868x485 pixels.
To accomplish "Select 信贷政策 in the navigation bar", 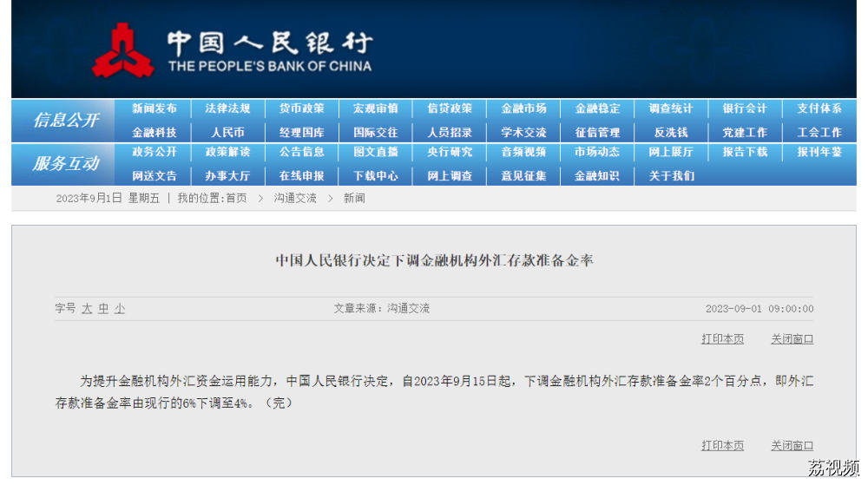I will point(450,108).
